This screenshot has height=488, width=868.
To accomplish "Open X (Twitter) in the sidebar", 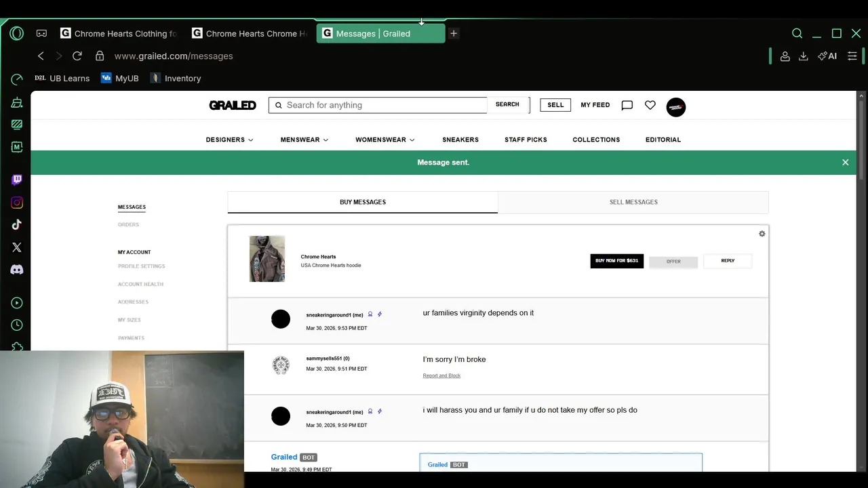I will tap(17, 247).
